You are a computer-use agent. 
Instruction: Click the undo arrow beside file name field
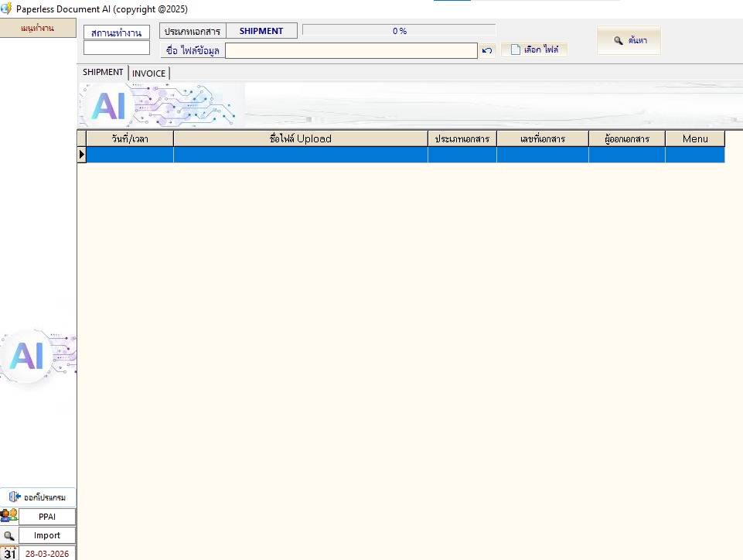point(487,51)
